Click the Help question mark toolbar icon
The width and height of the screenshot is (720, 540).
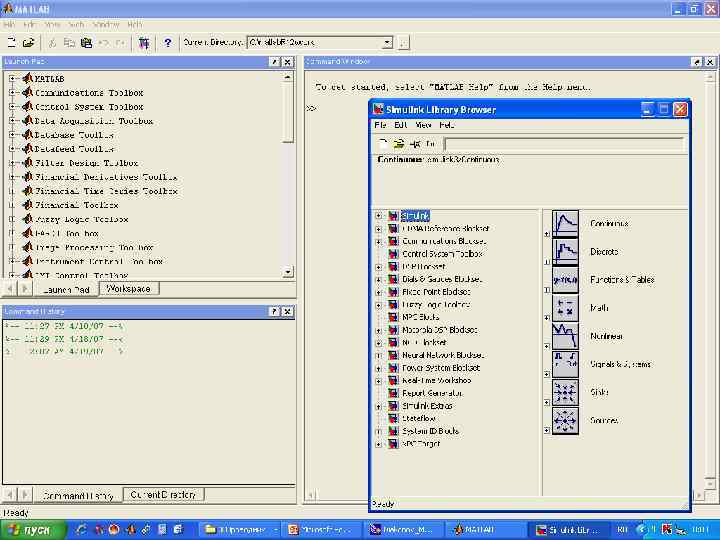(x=167, y=43)
